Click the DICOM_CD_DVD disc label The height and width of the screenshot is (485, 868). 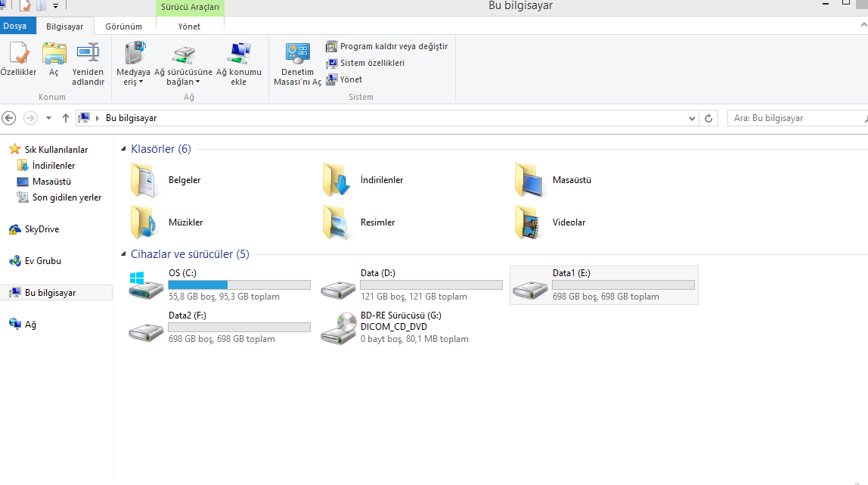click(394, 327)
